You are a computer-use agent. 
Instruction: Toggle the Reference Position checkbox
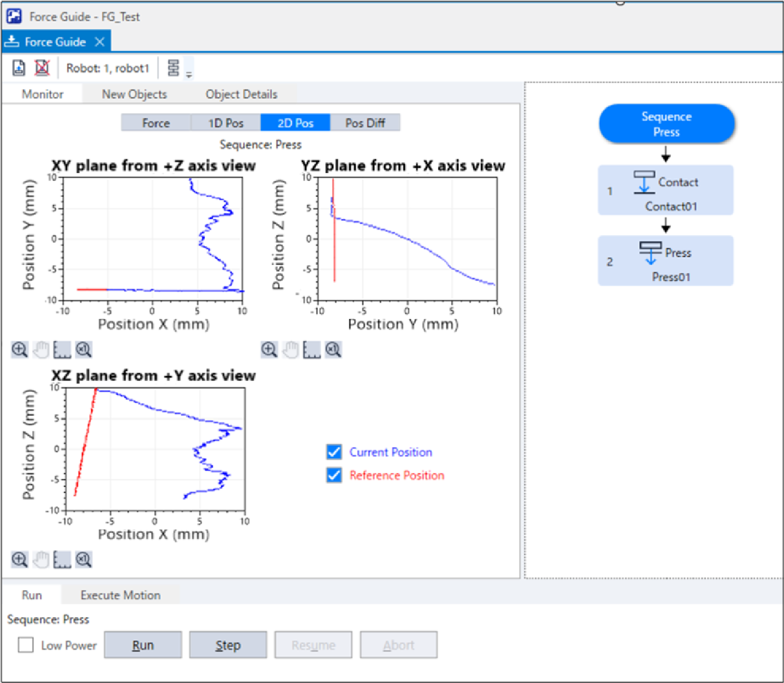334,475
